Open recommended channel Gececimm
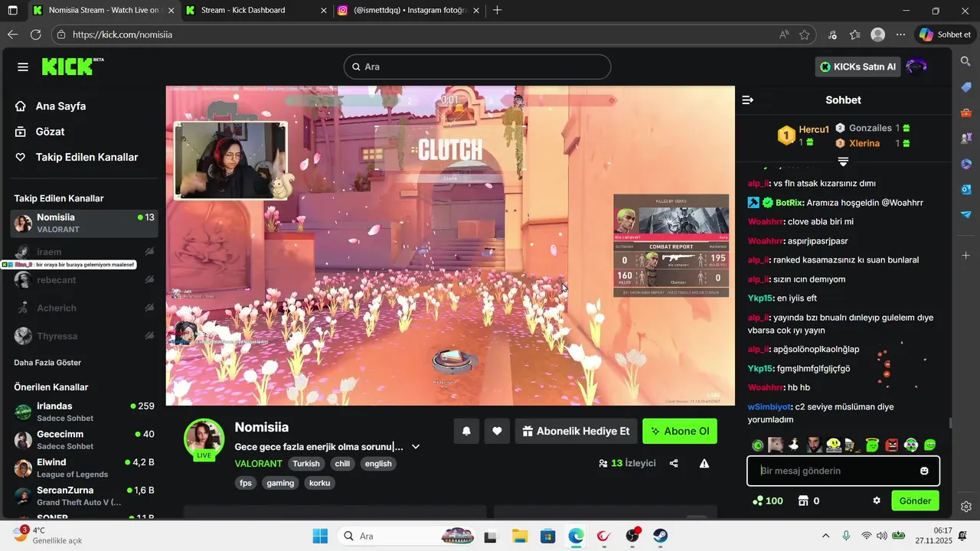 (85, 440)
